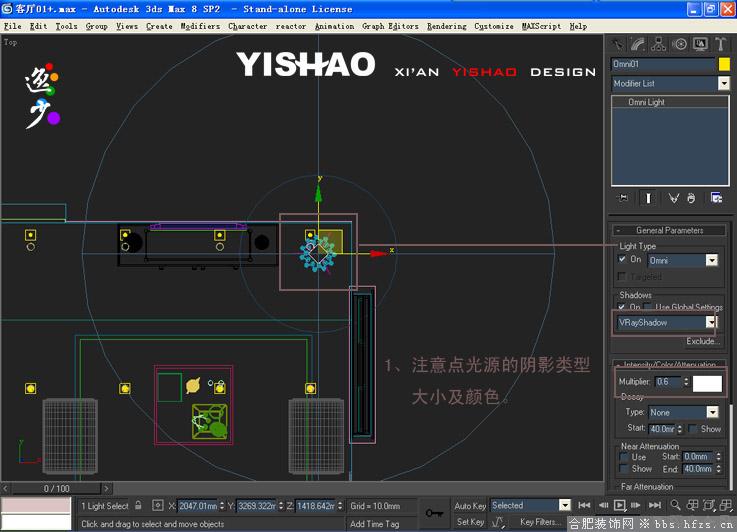737x532 pixels.
Task: Toggle Set Key mode
Action: pyautogui.click(x=470, y=522)
